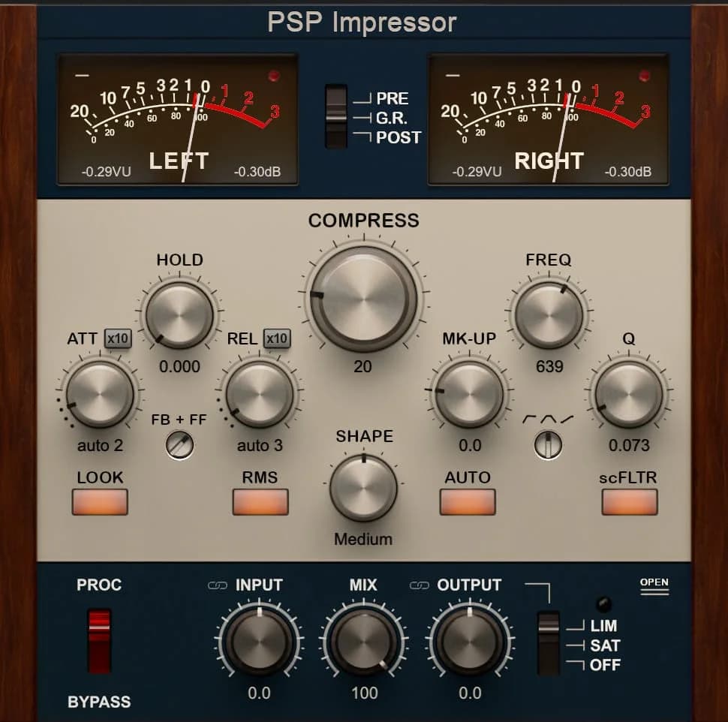Enable the x10 multiplier next to ATT
Screen dimensions: 728x722
point(117,338)
